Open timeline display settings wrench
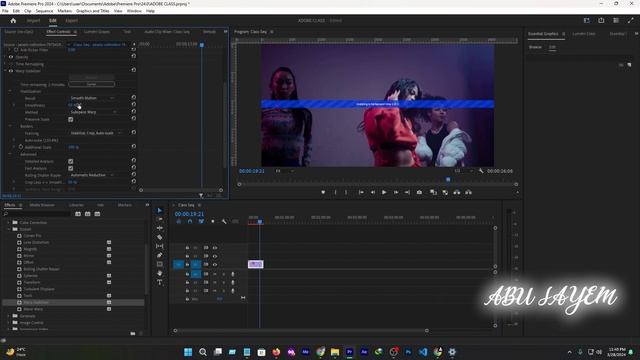 (x=224, y=221)
